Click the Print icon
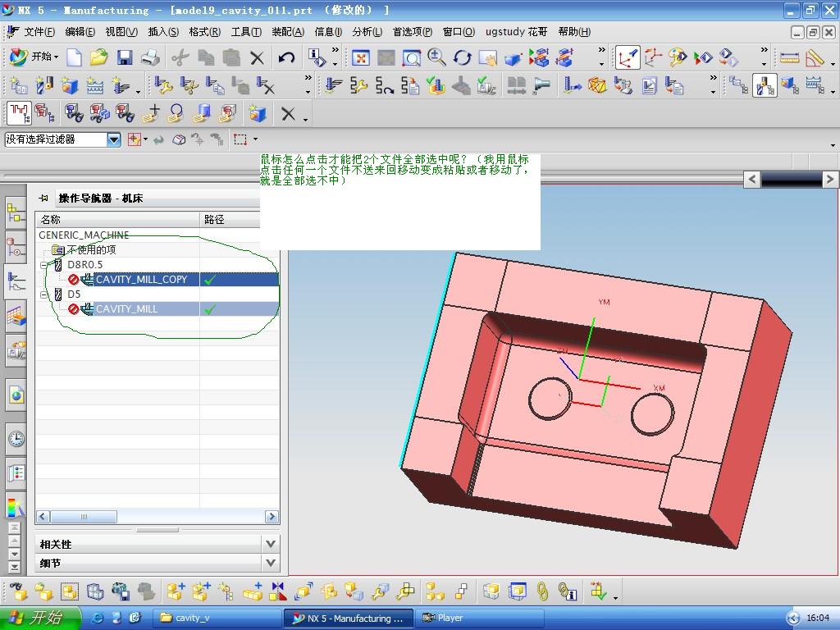 [151, 57]
